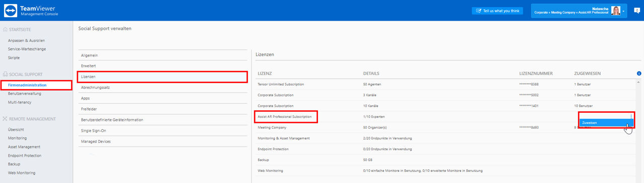Screen dimensions: 644x183
Task: Click the blue info icon beside Zugewiesen
Action: click(x=638, y=74)
